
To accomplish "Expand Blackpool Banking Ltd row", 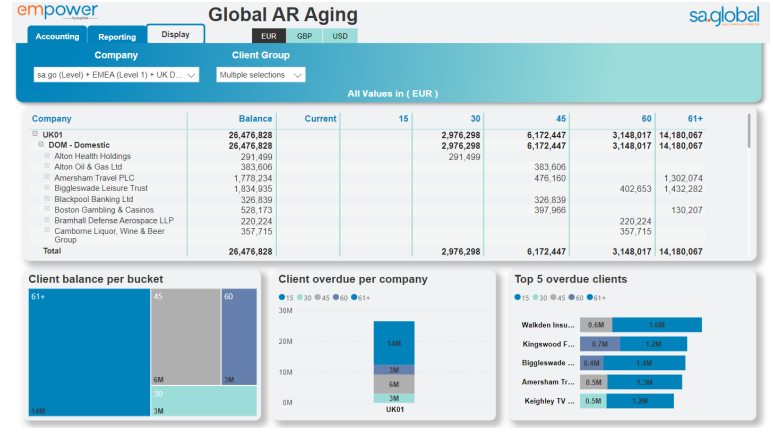I will [x=47, y=198].
